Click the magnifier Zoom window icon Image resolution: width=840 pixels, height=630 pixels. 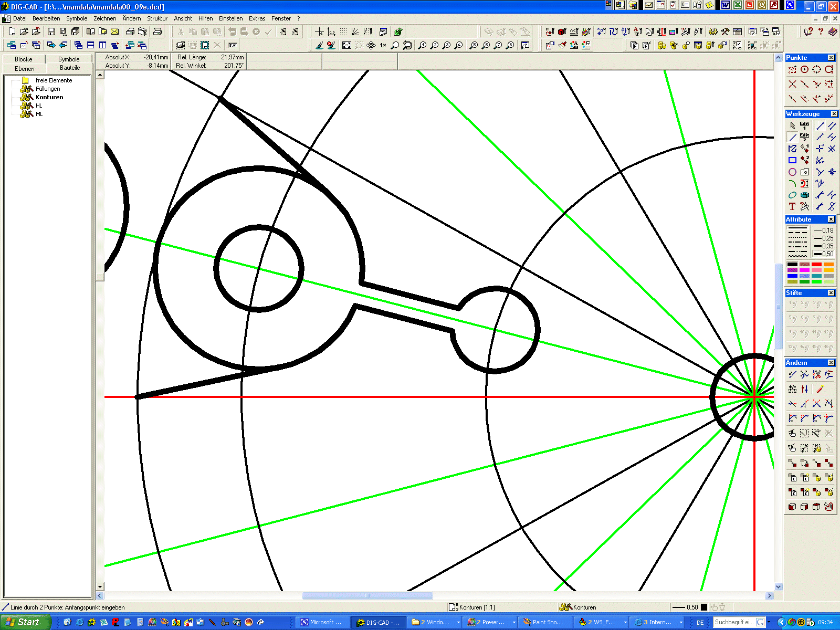(x=395, y=45)
